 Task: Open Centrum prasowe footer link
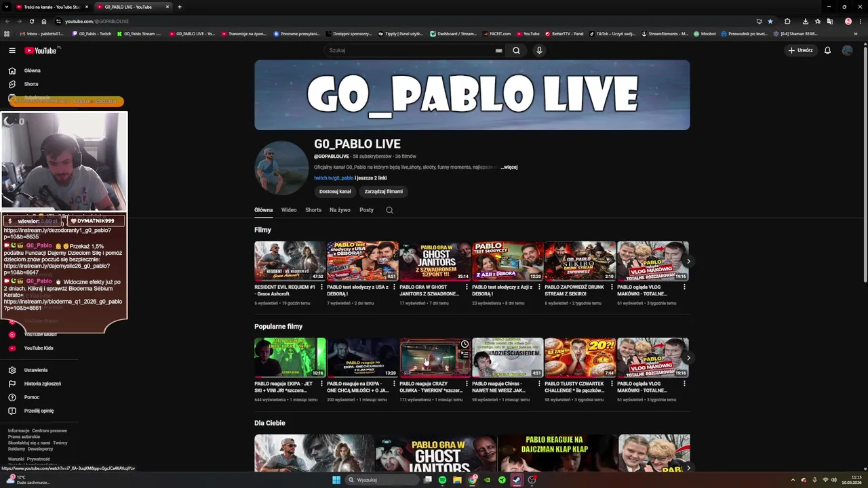pos(50,430)
